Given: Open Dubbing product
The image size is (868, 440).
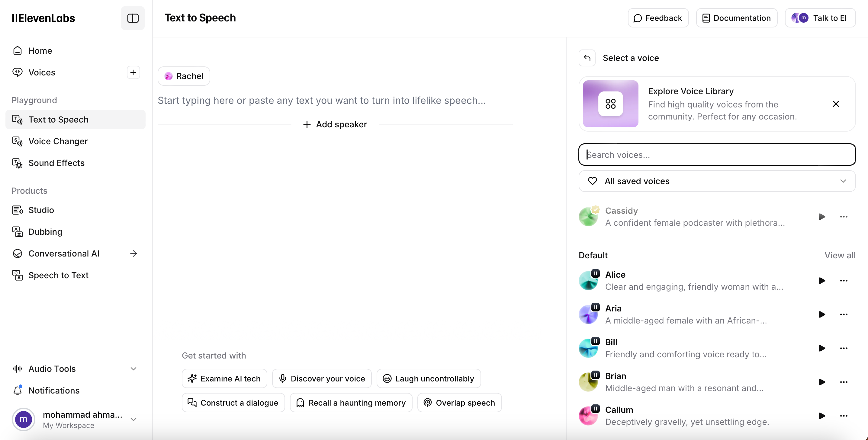Looking at the screenshot, I should pos(75,231).
